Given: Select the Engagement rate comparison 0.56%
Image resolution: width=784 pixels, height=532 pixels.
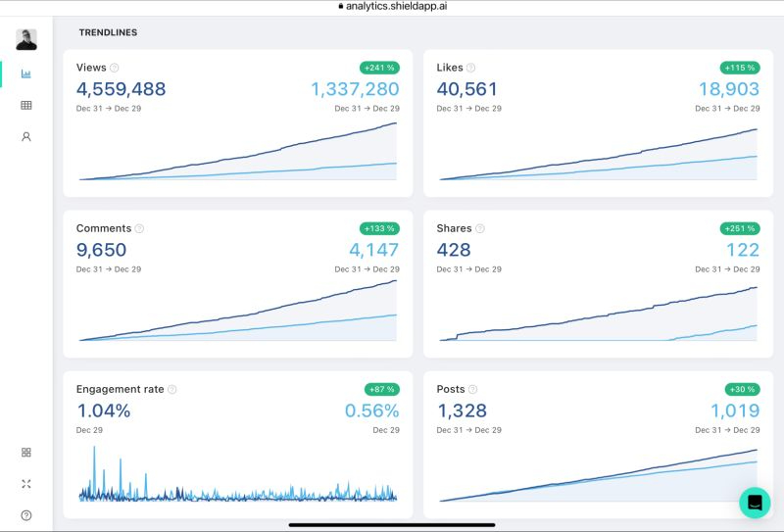Looking at the screenshot, I should pos(372,411).
